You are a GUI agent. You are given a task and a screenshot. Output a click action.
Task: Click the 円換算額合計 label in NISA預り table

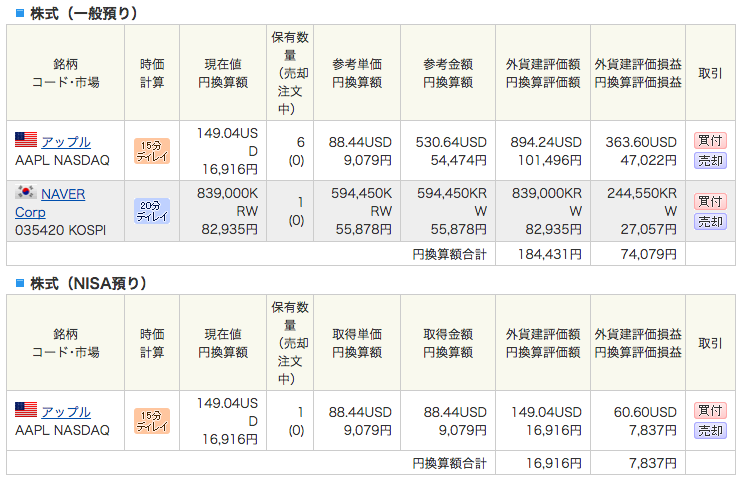[449, 463]
